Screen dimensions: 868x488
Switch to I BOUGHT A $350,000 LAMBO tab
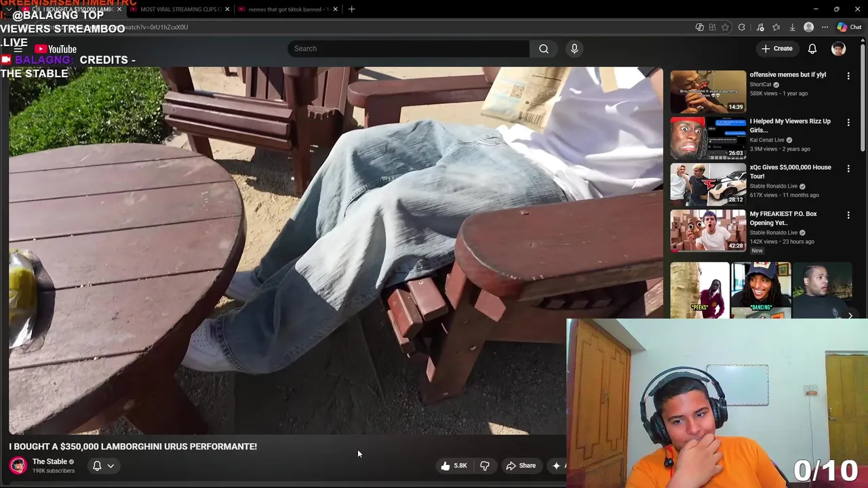coord(71,9)
